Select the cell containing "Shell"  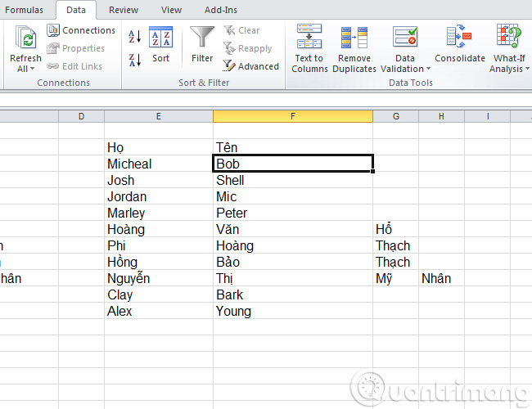(293, 180)
